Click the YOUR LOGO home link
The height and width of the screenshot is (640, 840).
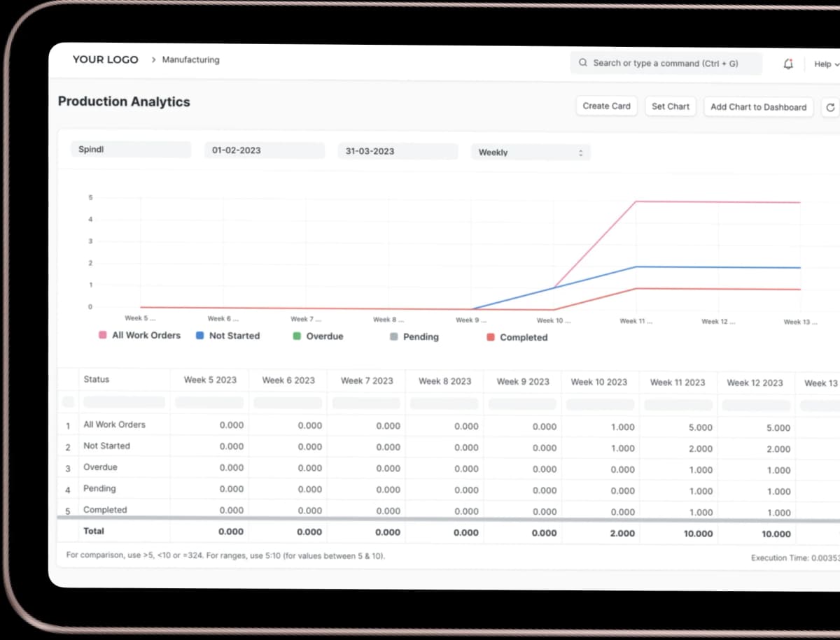click(x=105, y=59)
